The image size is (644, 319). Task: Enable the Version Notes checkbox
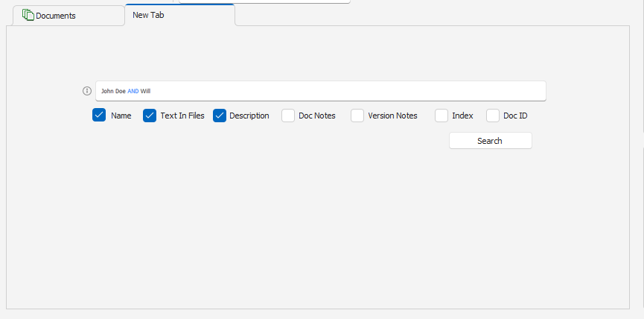pos(357,116)
